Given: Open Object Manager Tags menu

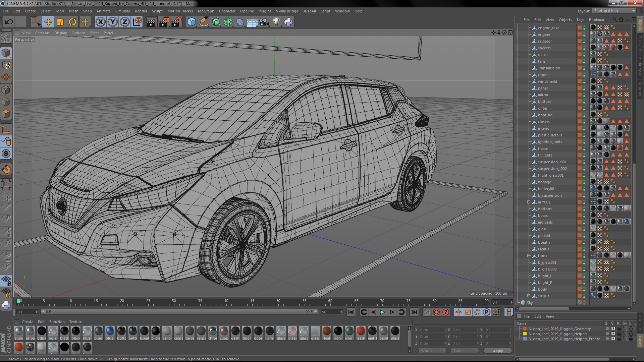Looking at the screenshot, I should [580, 20].
